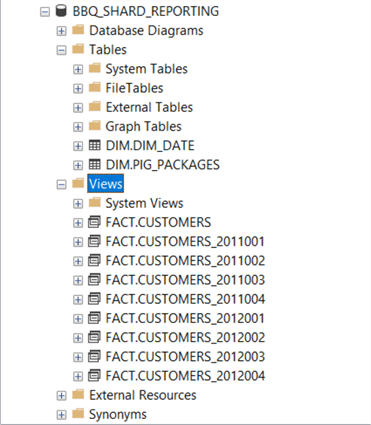The image size is (371, 425).
Task: Select the Tables node label
Action: point(108,50)
